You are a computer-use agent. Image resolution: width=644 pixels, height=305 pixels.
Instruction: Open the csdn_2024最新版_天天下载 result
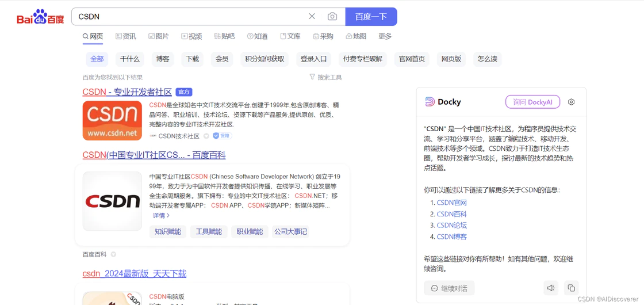[135, 274]
